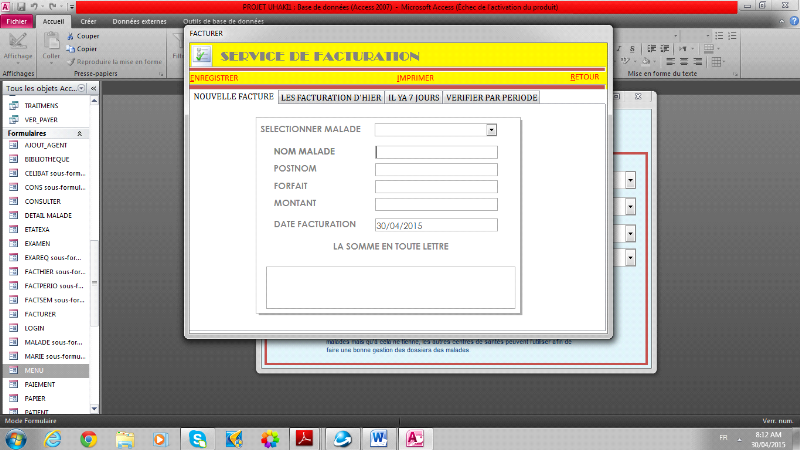Viewport: 800px width, 450px height.
Task: Click the Copier (copy) icon
Action: (x=70, y=49)
